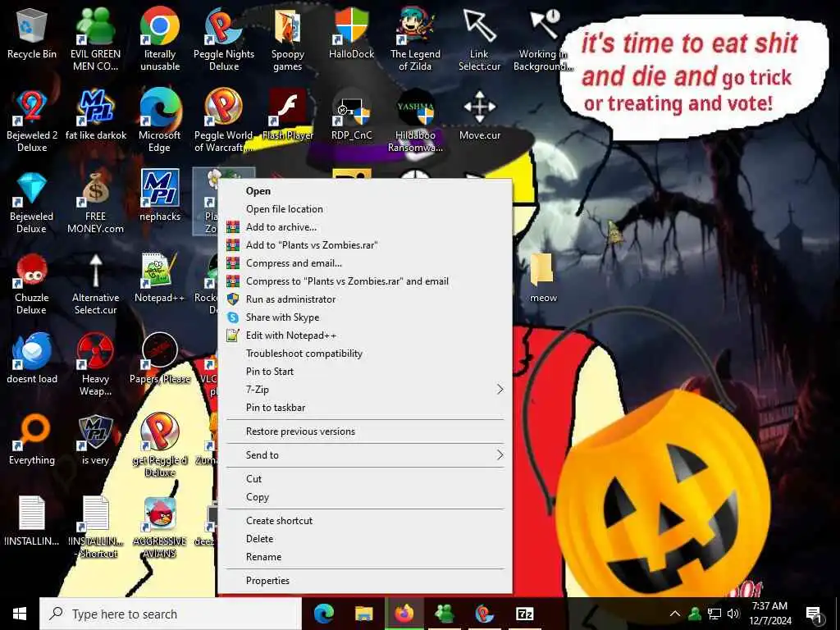
Task: Show hidden system tray icons chevron
Action: tap(675, 614)
